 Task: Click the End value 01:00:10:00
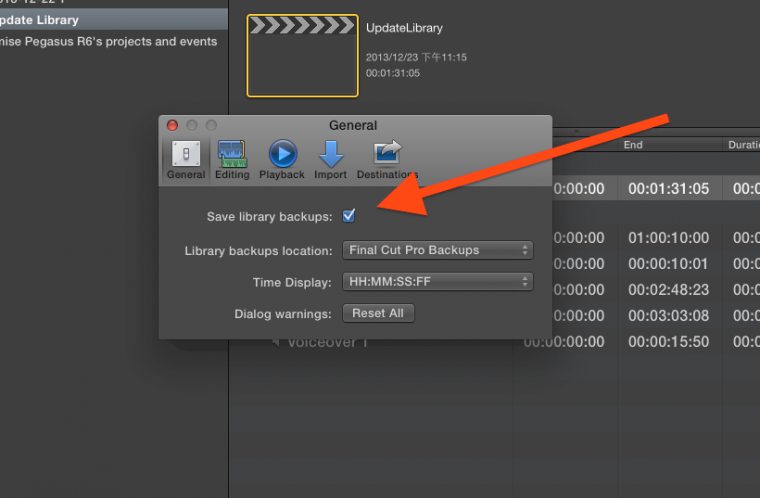[668, 238]
